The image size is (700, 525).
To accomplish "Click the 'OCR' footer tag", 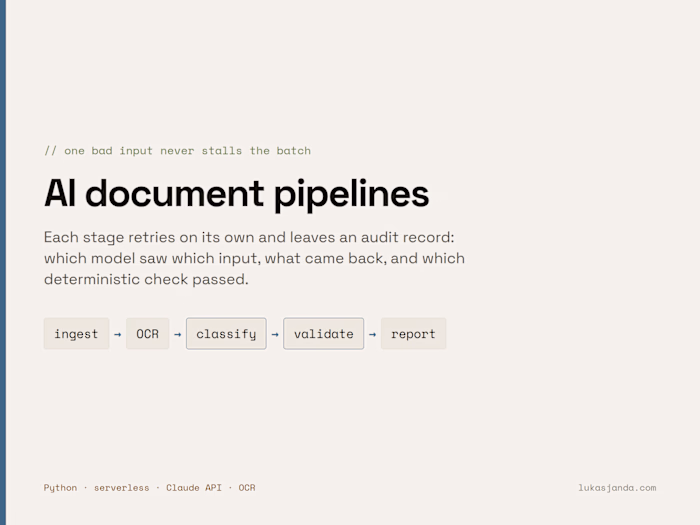I will (x=247, y=488).
